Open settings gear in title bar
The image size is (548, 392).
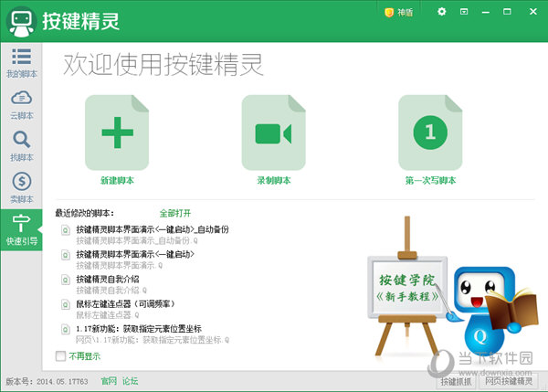(x=442, y=12)
